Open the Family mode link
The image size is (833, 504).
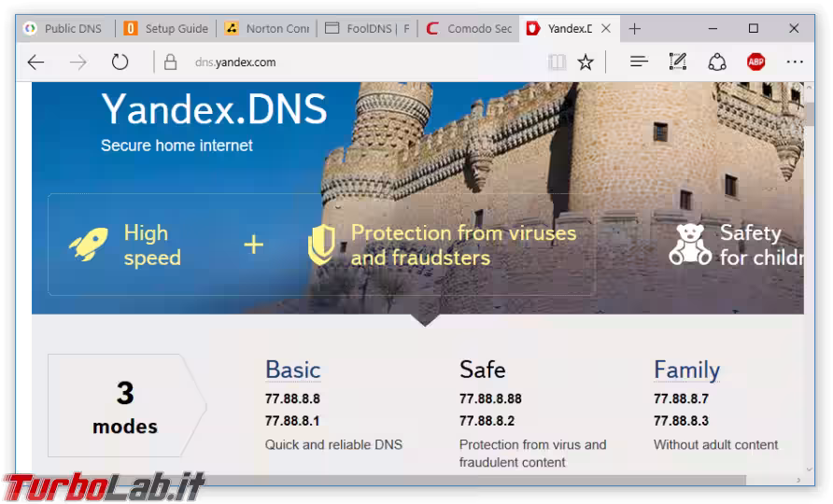[686, 371]
